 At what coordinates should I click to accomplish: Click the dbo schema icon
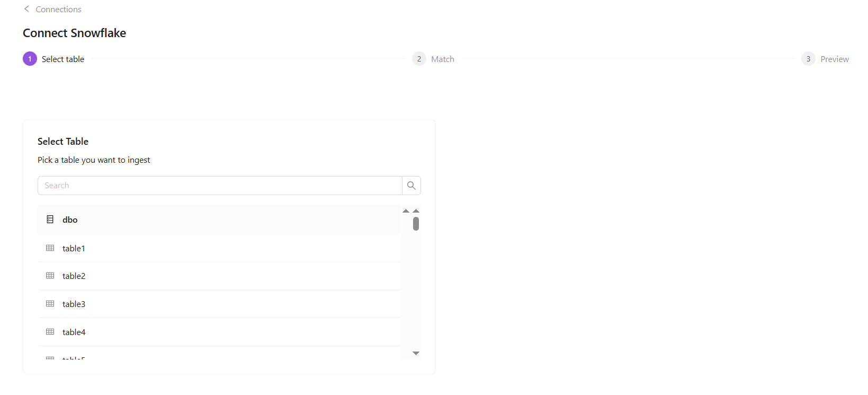click(50, 220)
